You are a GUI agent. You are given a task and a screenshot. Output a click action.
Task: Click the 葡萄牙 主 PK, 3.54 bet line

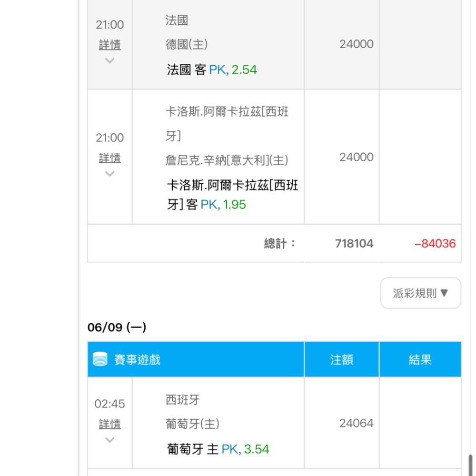point(218,449)
